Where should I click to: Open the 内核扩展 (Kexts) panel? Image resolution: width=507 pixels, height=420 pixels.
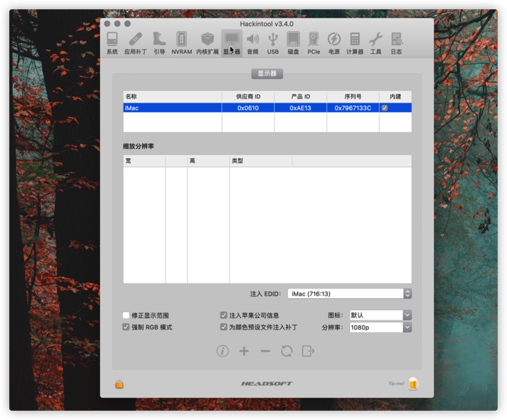(208, 40)
